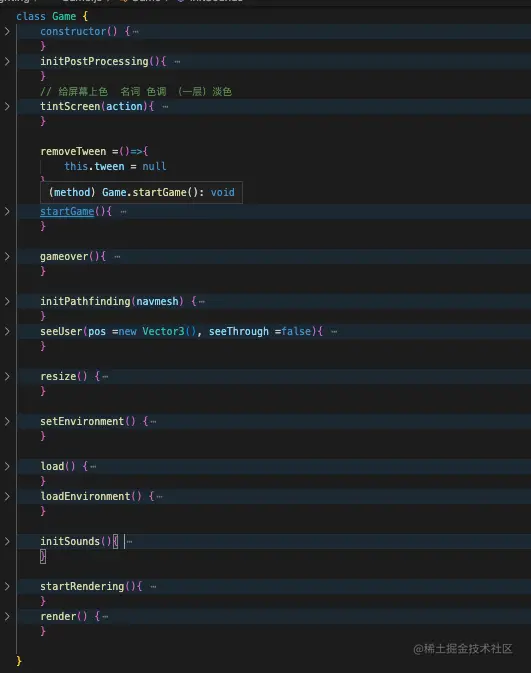Viewport: 531px width, 673px height.
Task: Click the startRendering method name
Action: pos(82,587)
